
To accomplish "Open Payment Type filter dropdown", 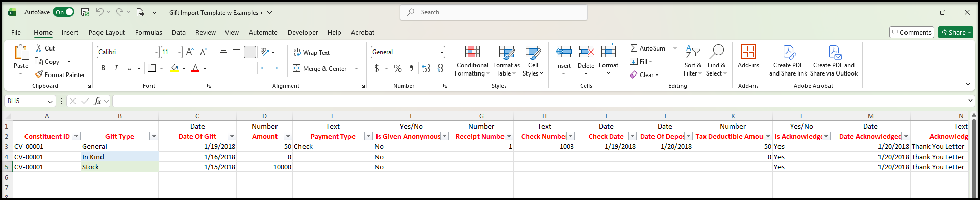I will (368, 136).
